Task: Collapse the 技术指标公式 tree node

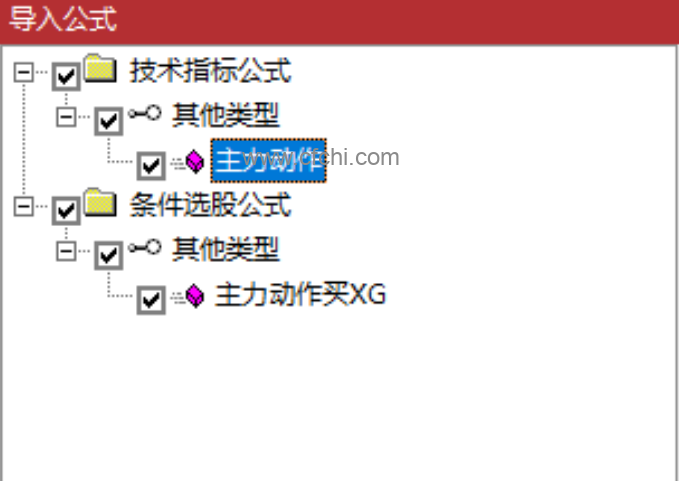Action: tap(23, 72)
